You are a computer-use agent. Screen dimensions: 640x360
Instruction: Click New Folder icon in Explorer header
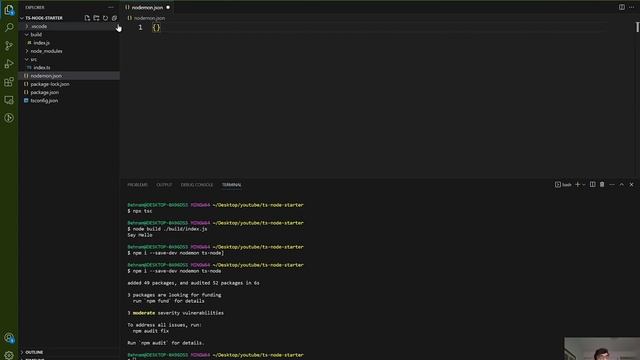(x=96, y=18)
